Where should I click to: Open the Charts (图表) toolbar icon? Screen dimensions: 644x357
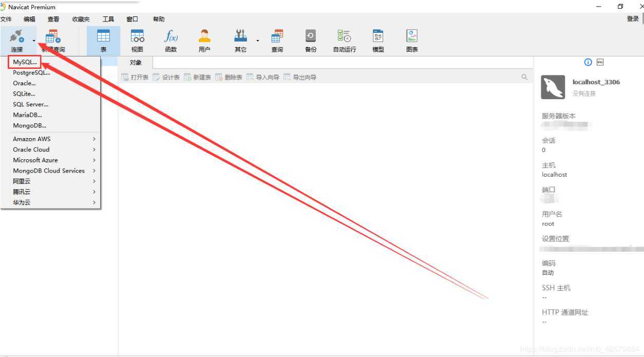pos(412,36)
